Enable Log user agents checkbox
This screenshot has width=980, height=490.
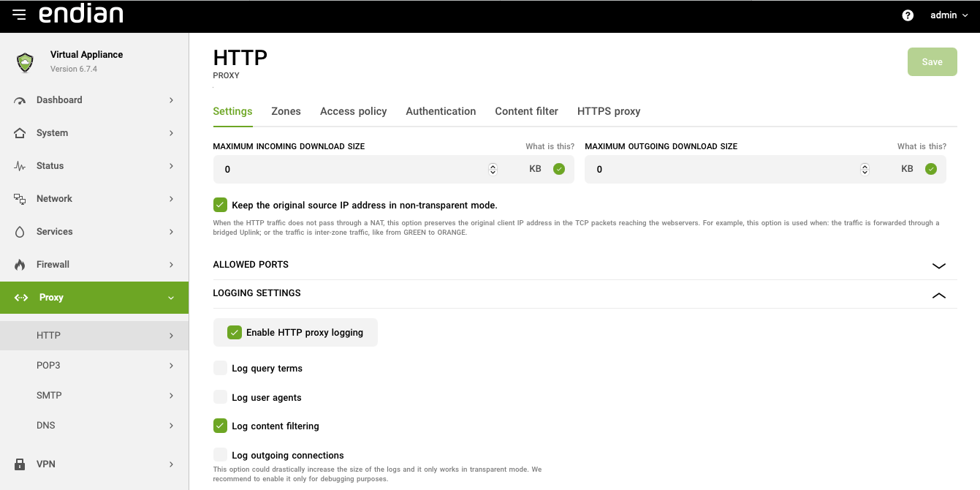[220, 397]
